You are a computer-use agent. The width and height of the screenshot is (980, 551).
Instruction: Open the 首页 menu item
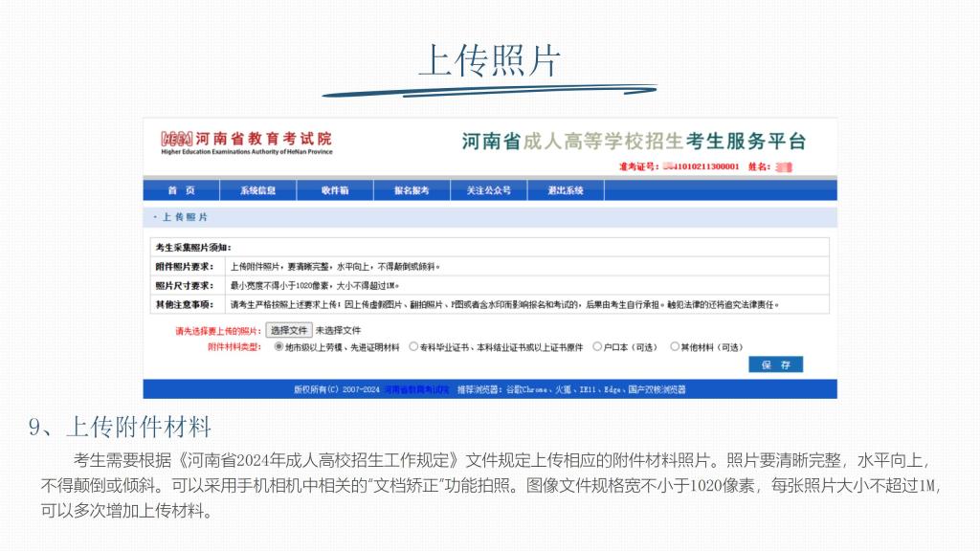click(x=181, y=190)
